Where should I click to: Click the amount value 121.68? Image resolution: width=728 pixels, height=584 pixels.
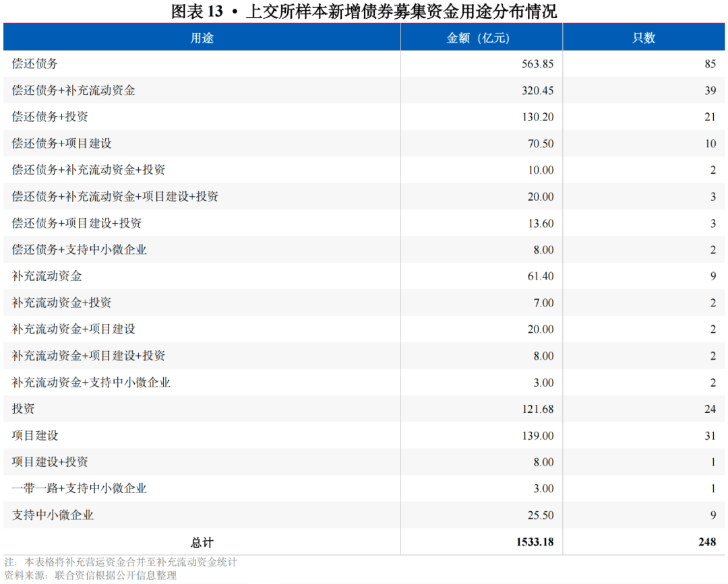pyautogui.click(x=537, y=409)
